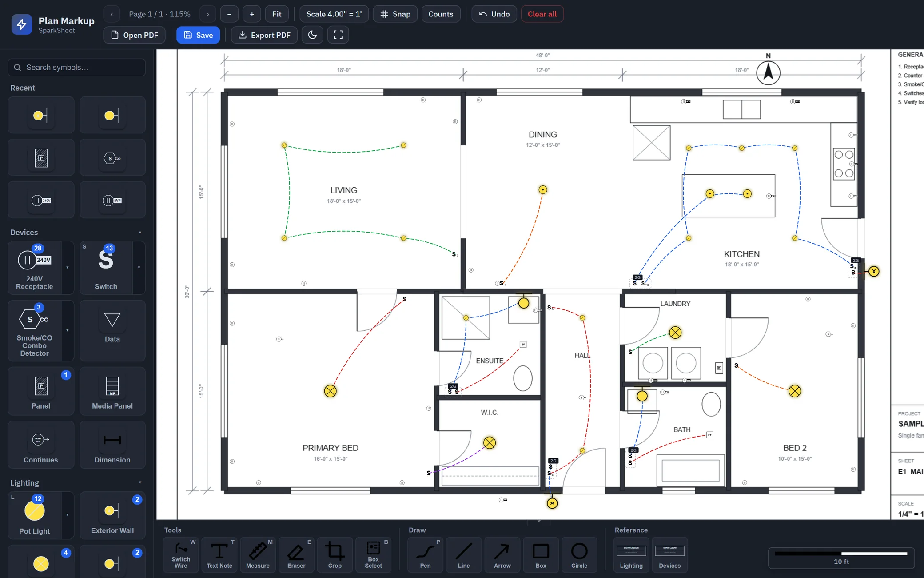Toggle the Counts display

coord(441,14)
